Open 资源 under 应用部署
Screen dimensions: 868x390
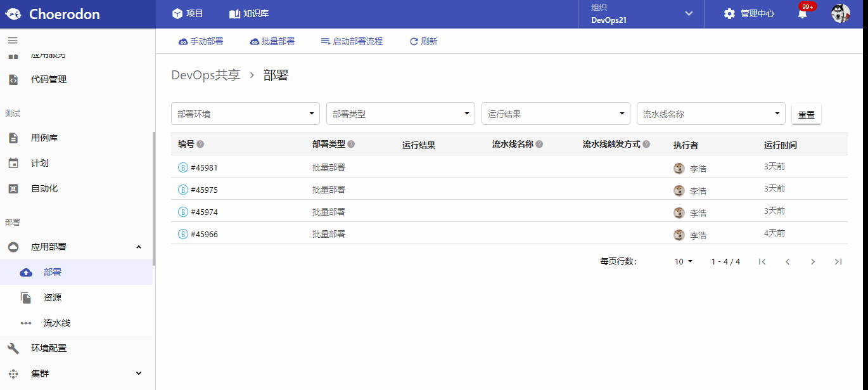coord(52,297)
